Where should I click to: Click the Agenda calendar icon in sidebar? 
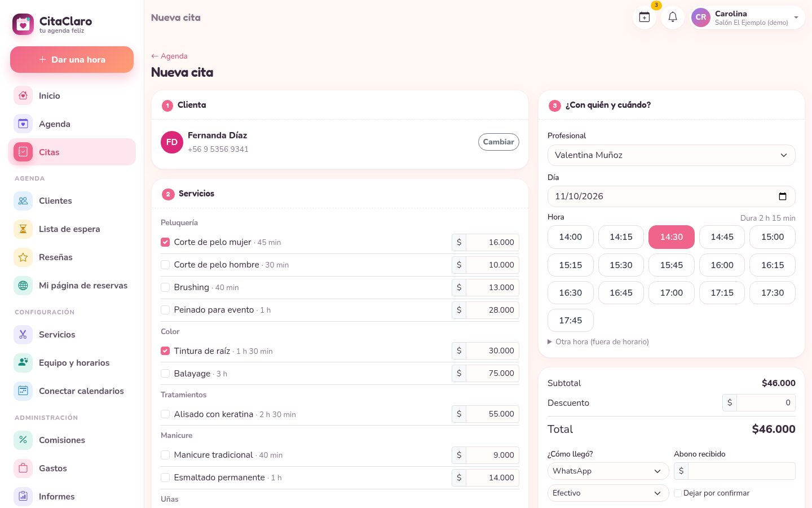point(23,124)
